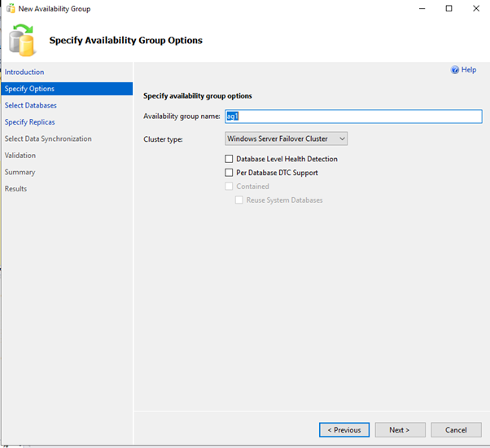Screen dimensions: 490x448
Task: Click the Validation step in the sidebar
Action: [x=20, y=156]
